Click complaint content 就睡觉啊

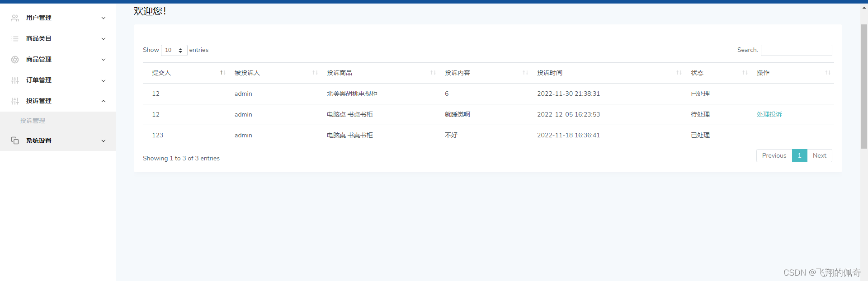[457, 114]
